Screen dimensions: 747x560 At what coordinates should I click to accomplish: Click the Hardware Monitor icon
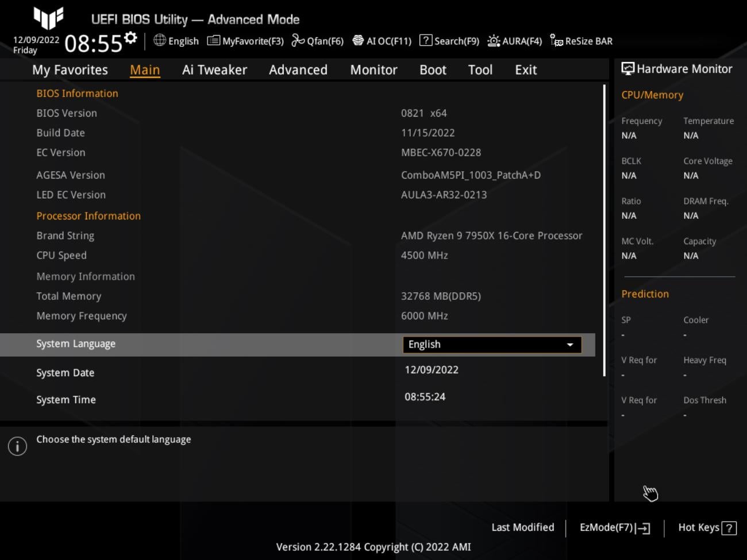point(628,69)
